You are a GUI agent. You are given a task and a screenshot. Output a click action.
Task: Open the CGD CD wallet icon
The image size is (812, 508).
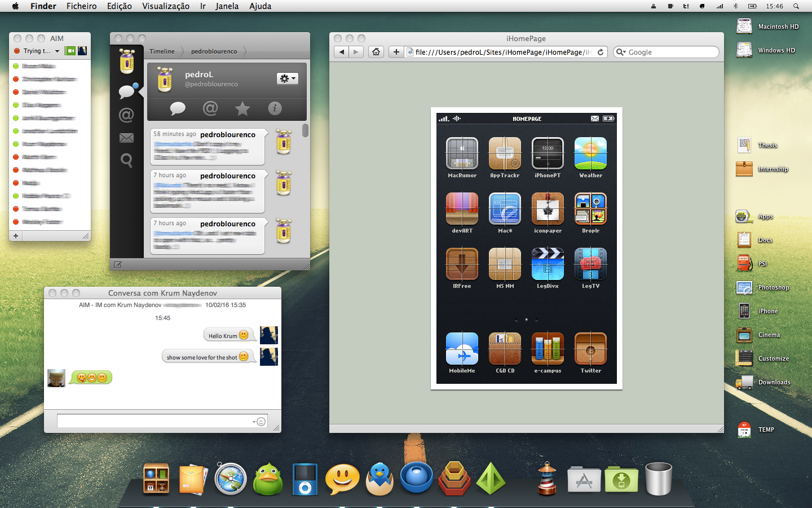[x=505, y=349]
